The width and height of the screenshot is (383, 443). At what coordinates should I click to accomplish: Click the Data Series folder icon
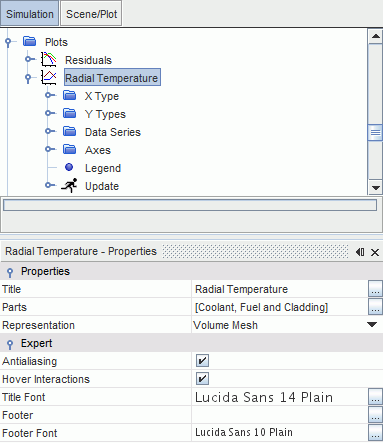(70, 131)
